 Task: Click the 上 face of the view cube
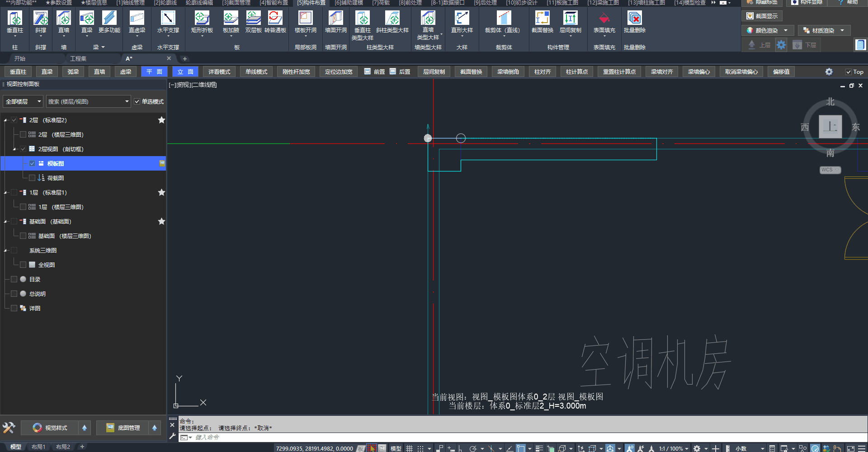830,127
